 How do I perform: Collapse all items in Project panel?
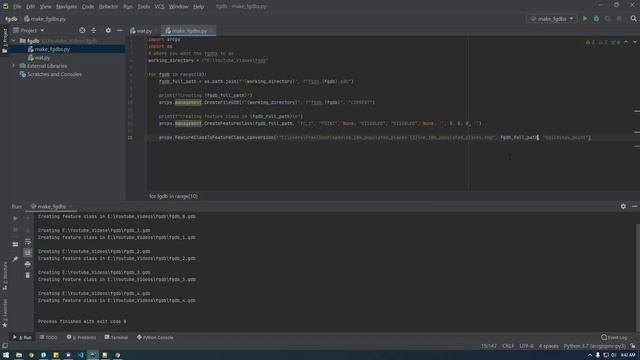click(93, 31)
